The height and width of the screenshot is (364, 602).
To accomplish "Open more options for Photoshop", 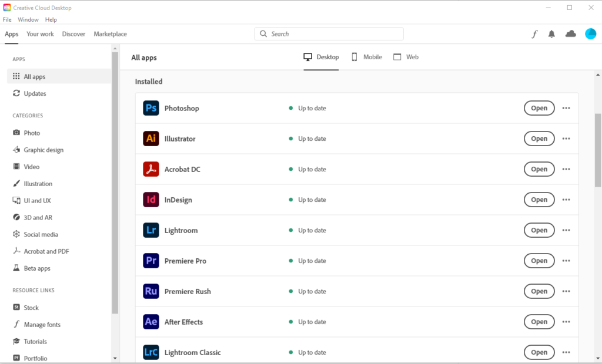I will pyautogui.click(x=566, y=108).
